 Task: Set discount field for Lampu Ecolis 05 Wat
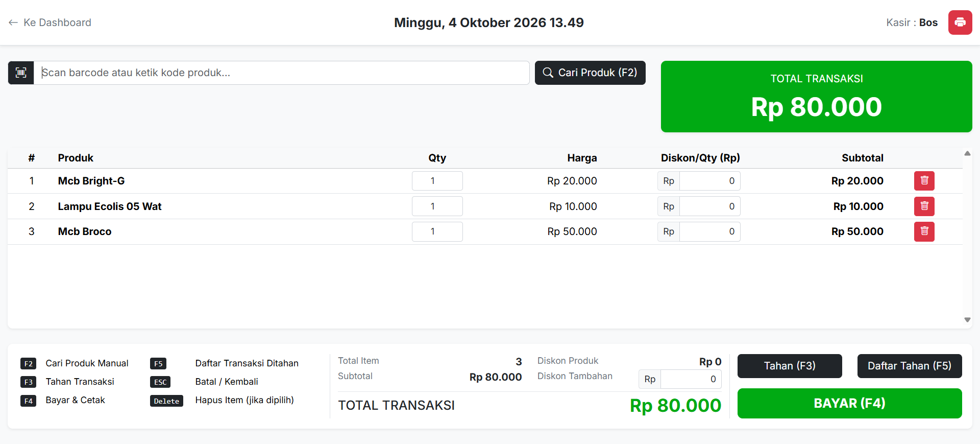(709, 206)
